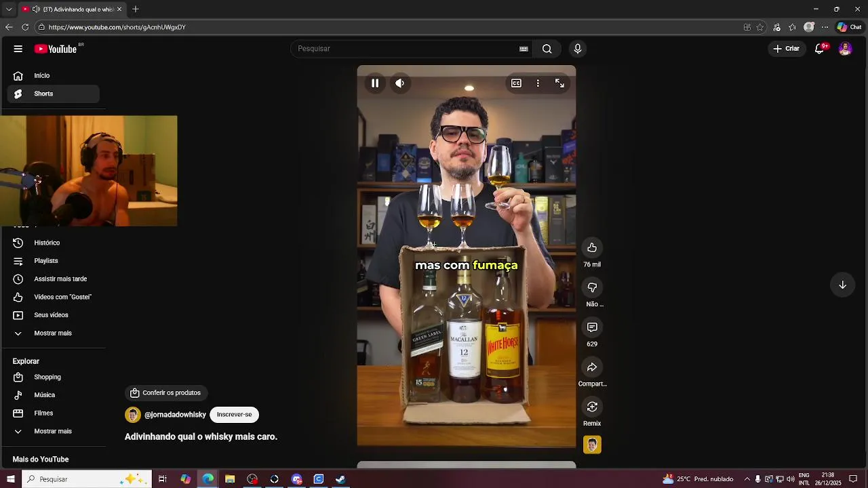868x488 pixels.
Task: Expand Mostrar mais under Filmes
Action: pos(54,431)
